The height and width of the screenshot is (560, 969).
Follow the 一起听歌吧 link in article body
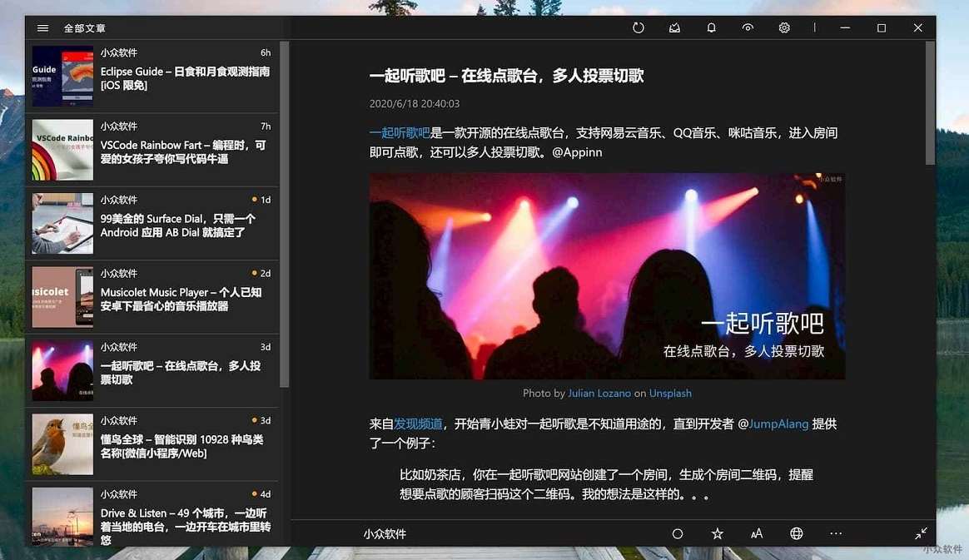400,133
